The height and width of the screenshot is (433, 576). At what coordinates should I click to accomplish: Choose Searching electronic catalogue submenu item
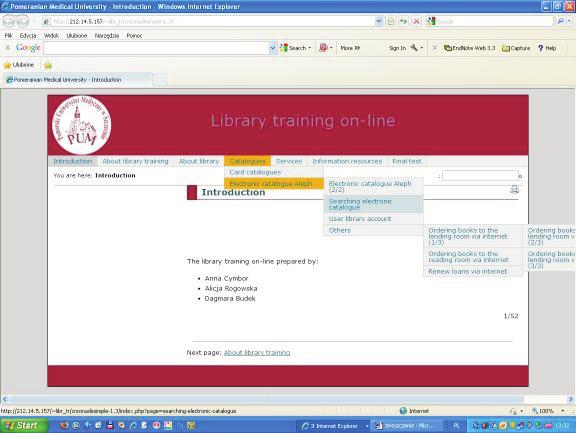tap(374, 204)
